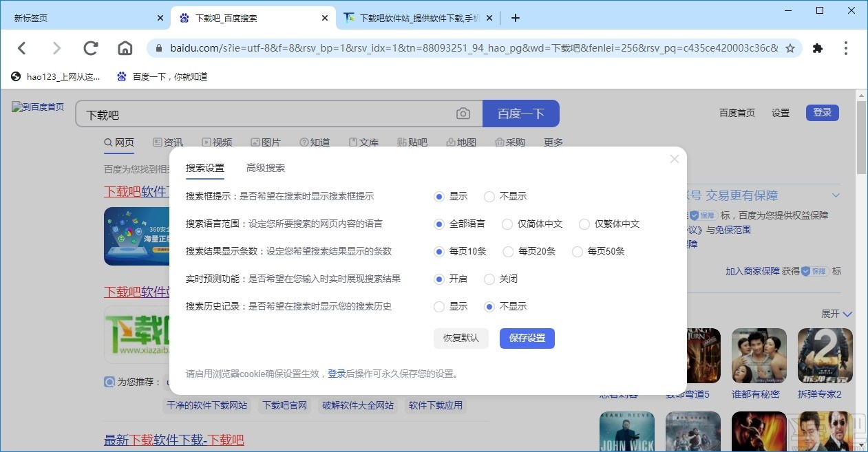
Task: Restore defaults with 恢复默认
Action: pyautogui.click(x=461, y=338)
